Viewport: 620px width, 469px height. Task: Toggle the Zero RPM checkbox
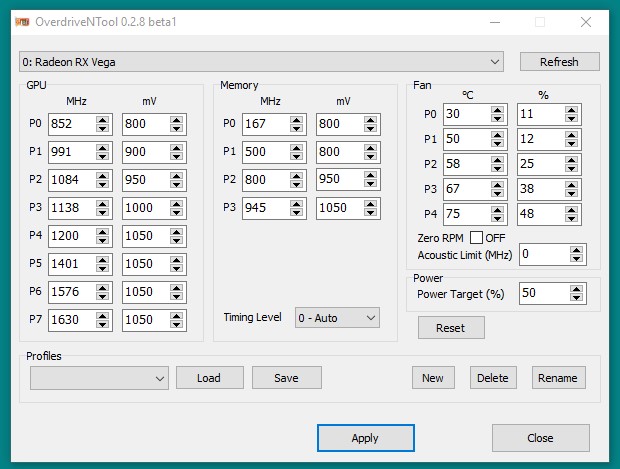tap(476, 237)
